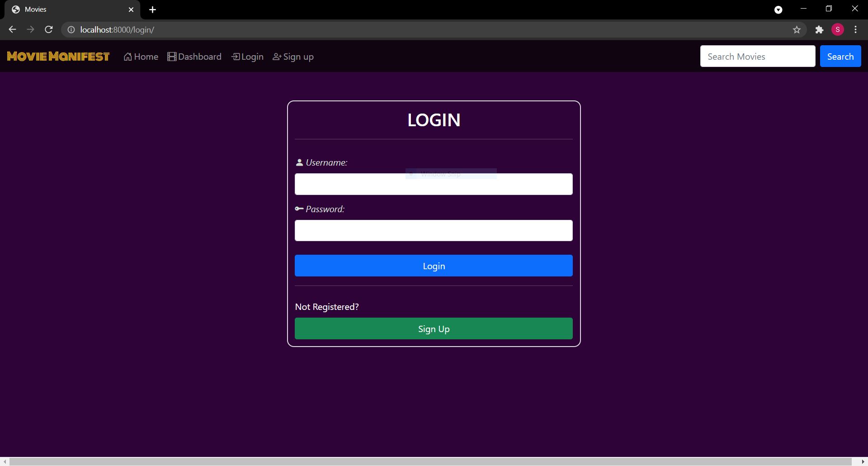Click the green Sign Up button
Image resolution: width=868 pixels, height=466 pixels.
pos(434,329)
